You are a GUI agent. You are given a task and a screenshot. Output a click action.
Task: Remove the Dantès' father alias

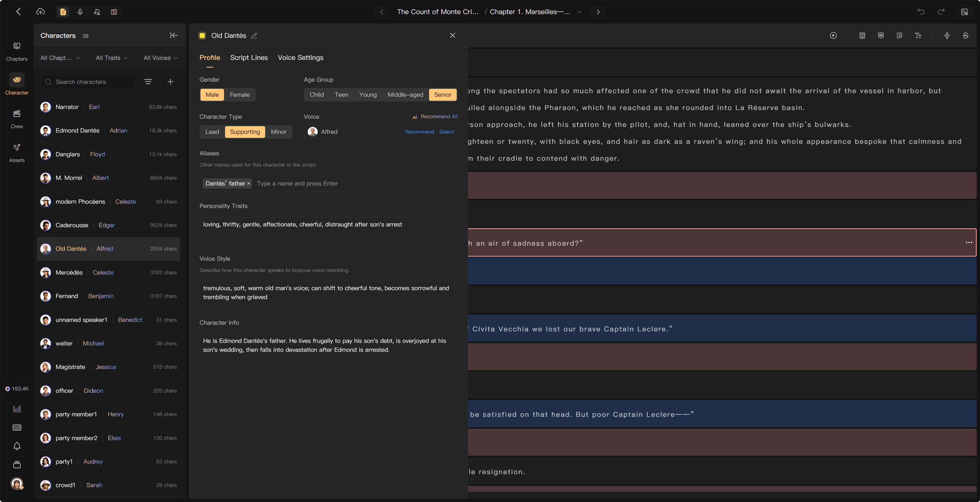[x=248, y=184]
